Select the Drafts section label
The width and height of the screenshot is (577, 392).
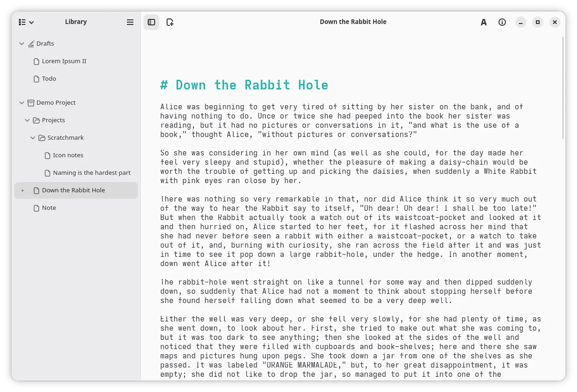click(x=45, y=44)
